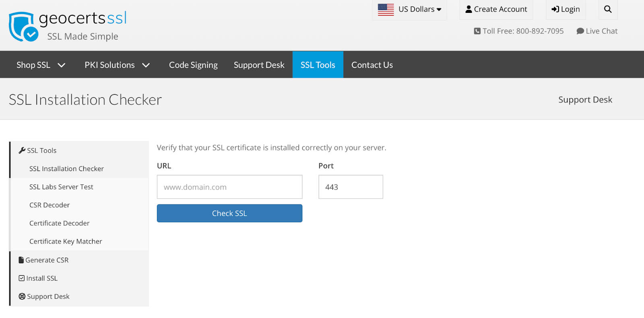Open the Generate CSR sidebar label
This screenshot has height=318, width=644.
[x=47, y=260]
